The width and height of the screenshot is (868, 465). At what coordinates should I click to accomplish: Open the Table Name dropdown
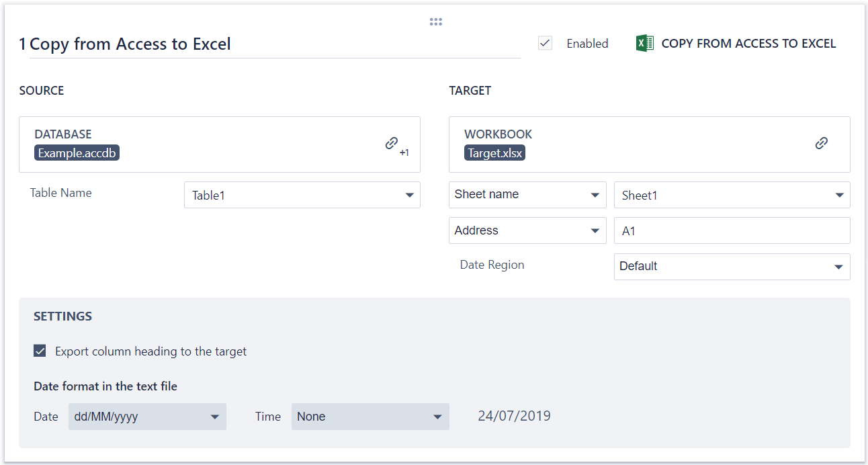pos(302,196)
